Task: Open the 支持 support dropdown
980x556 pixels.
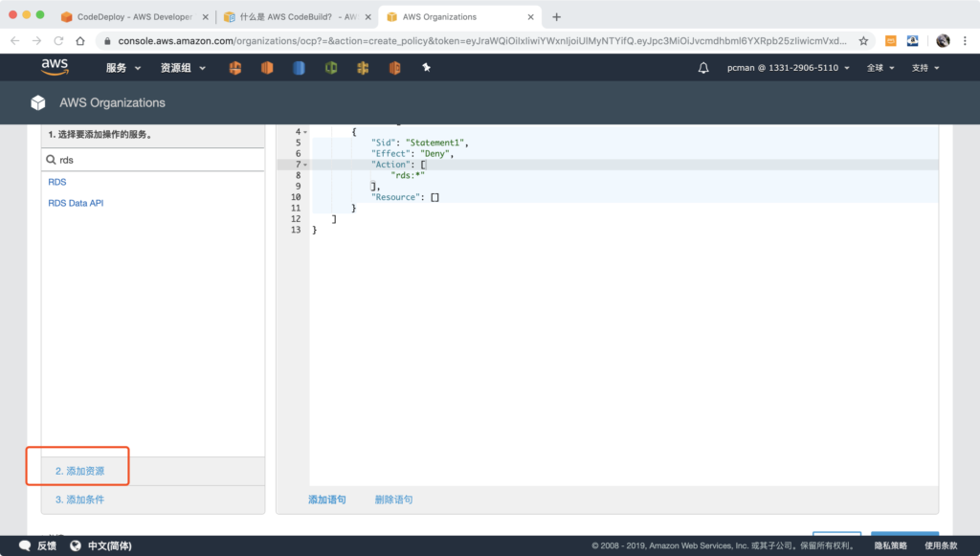Action: point(925,68)
